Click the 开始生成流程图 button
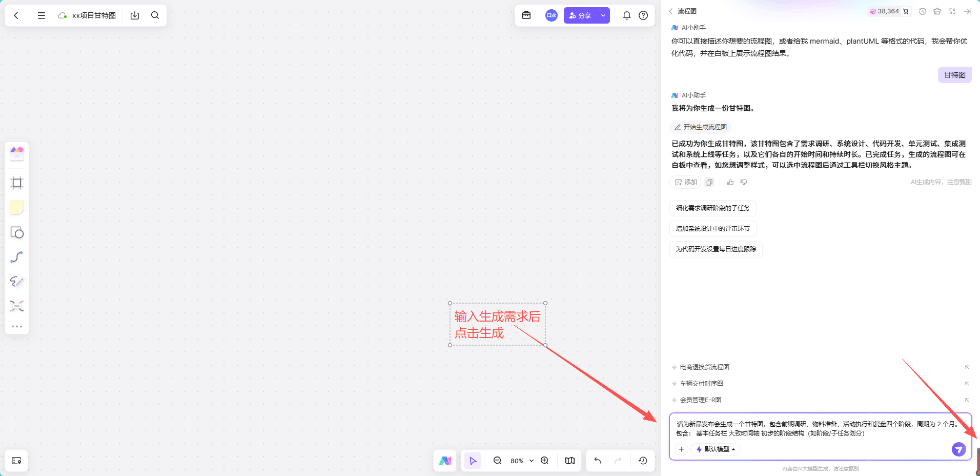Viewport: 980px width, 476px height. (x=700, y=127)
